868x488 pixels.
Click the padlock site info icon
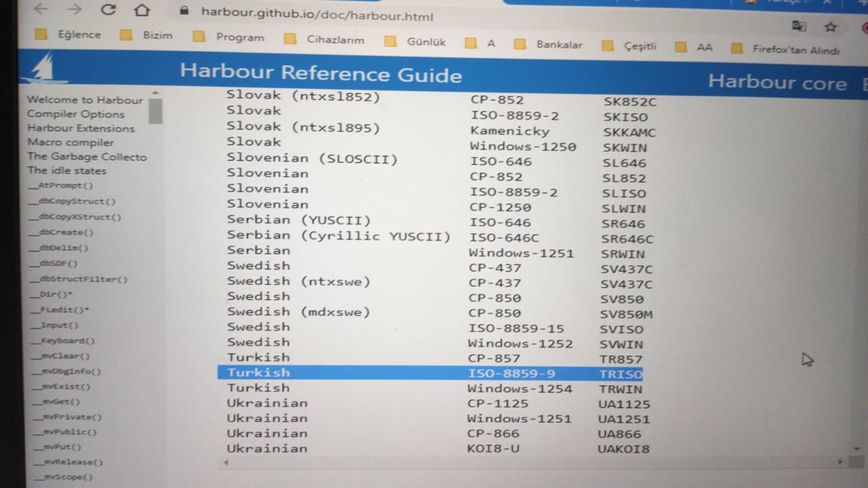[184, 10]
